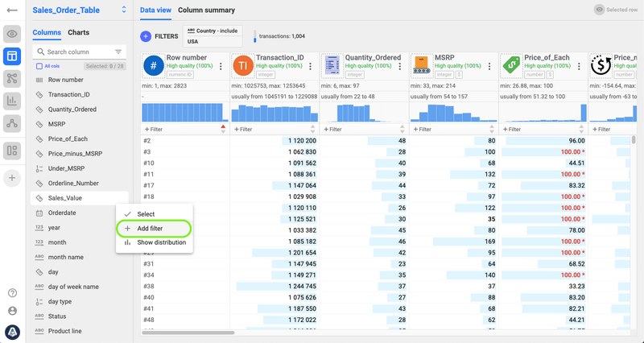644x343 pixels.
Task: Click the Quantity_Ordered histogram thumbnail
Action: (x=364, y=113)
